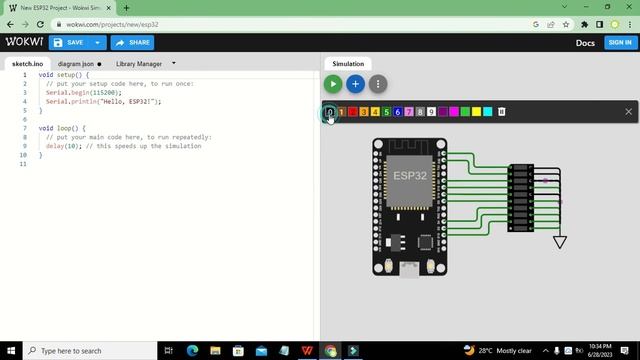640x360 pixels.
Task: Choose the cyan wire color swatch
Action: click(x=488, y=112)
